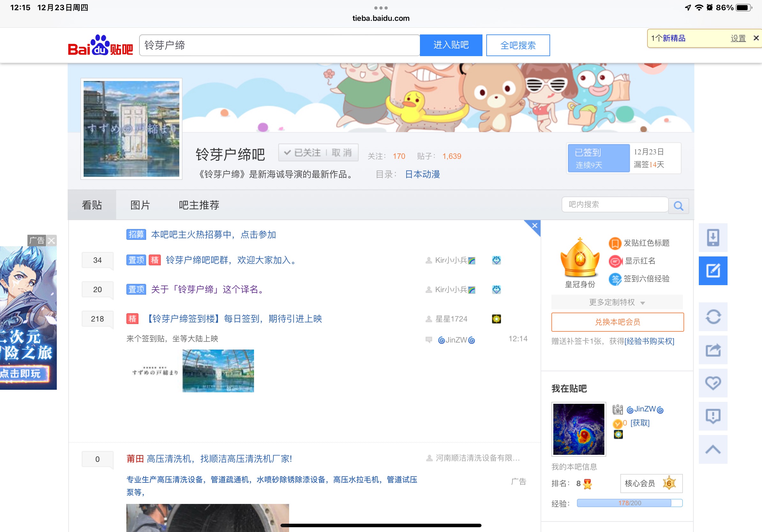Open the bar avatar image
This screenshot has height=532, width=762.
coord(131,129)
